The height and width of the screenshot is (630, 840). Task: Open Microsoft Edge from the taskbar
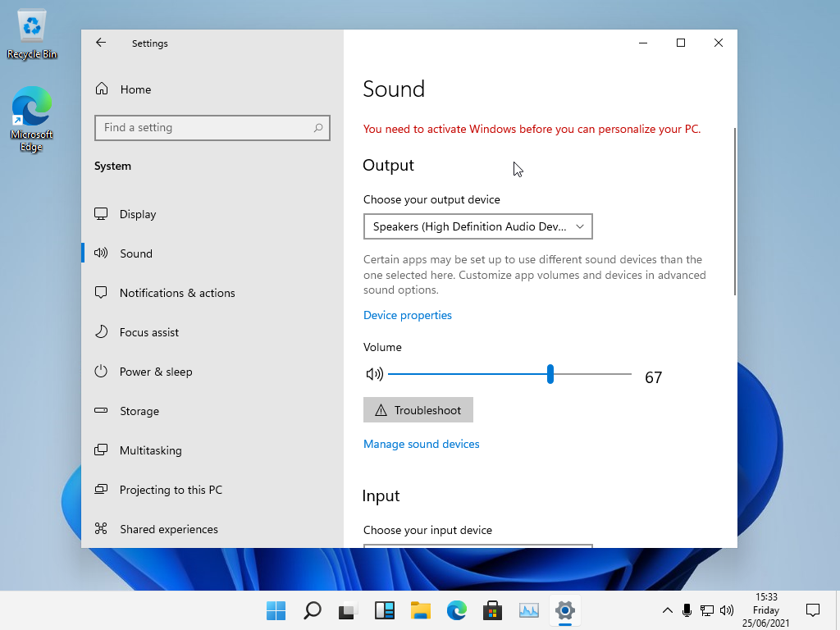(456, 610)
